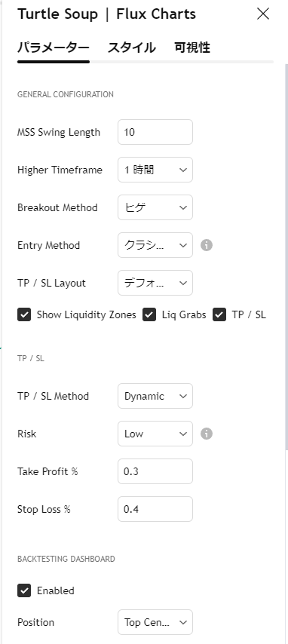Click the Take Profit % input field

click(155, 471)
